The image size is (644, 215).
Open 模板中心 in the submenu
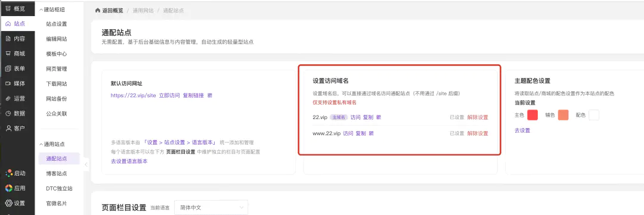(57, 54)
